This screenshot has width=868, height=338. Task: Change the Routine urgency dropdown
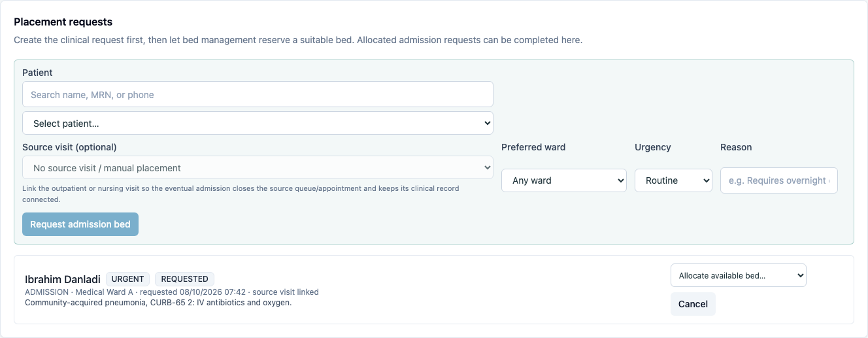pyautogui.click(x=673, y=180)
